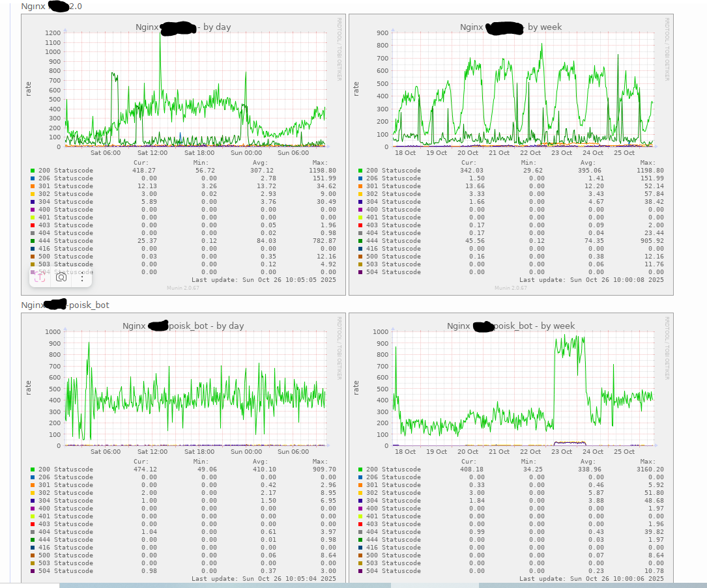Click green 200 Statuscode swatch in 2.0 day legend
707x588 pixels.
[x=33, y=171]
